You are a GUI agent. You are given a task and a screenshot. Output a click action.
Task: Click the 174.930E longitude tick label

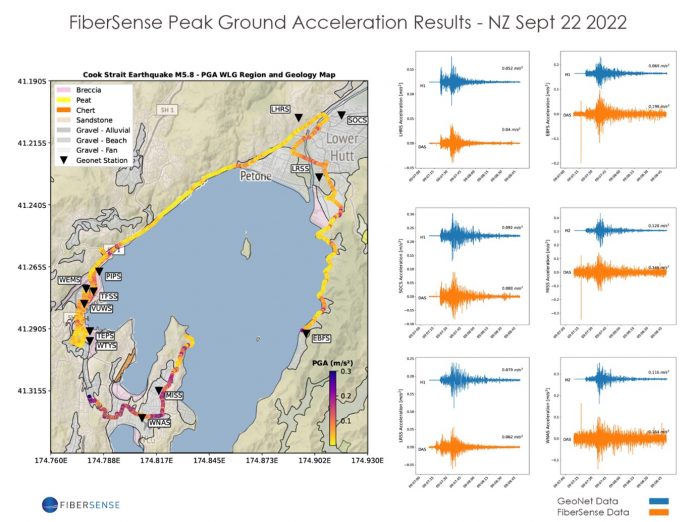point(368,461)
